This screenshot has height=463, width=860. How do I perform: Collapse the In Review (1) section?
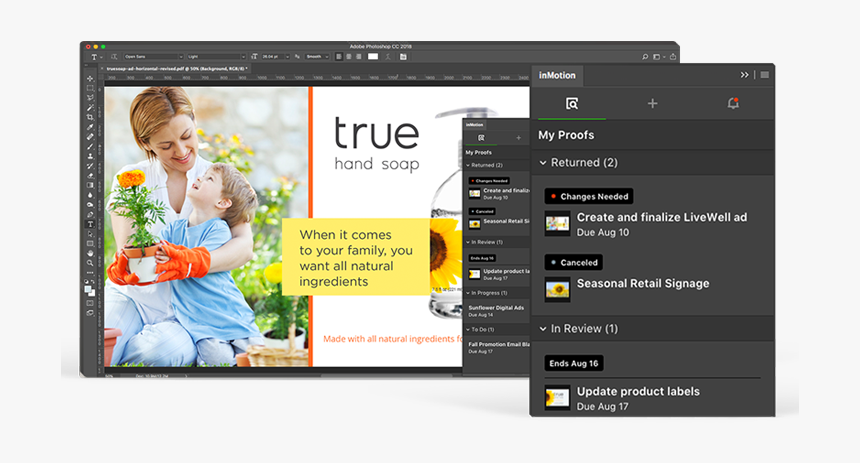tap(543, 328)
